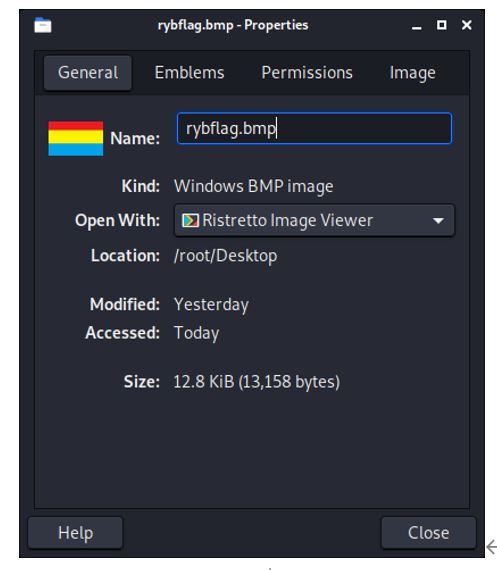This screenshot has width=497, height=570.
Task: Click the Ristretto Image Viewer app icon
Action: (x=190, y=220)
